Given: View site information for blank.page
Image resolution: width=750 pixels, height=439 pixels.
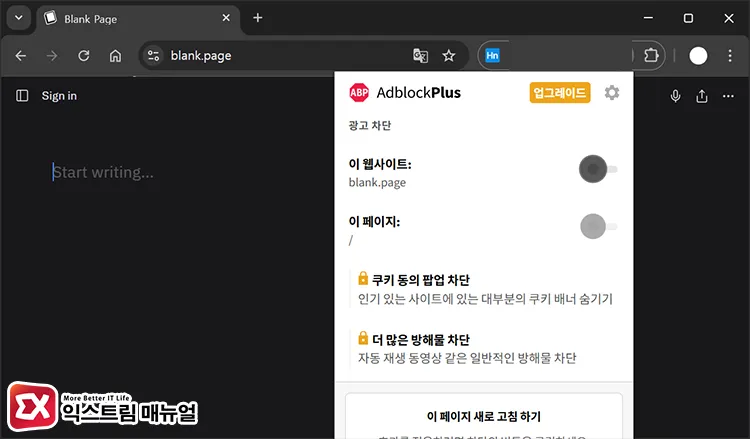Looking at the screenshot, I should click(154, 56).
